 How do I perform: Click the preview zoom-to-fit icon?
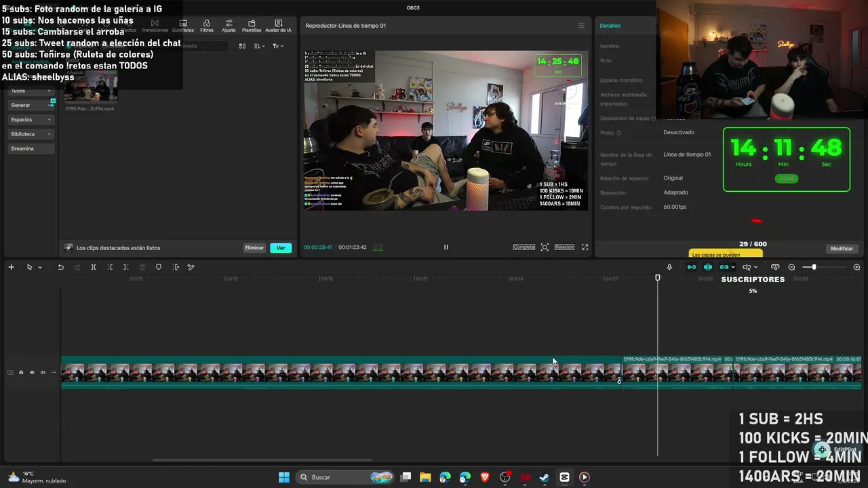coord(545,247)
